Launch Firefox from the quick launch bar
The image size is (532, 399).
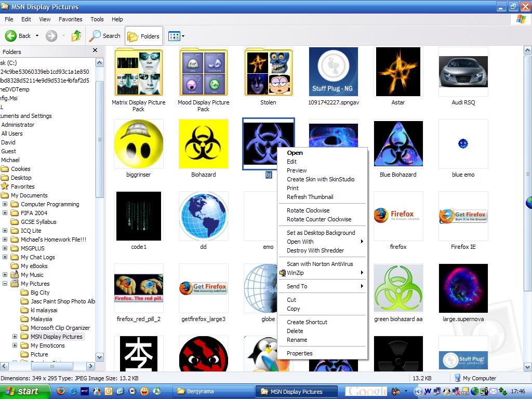click(61, 391)
